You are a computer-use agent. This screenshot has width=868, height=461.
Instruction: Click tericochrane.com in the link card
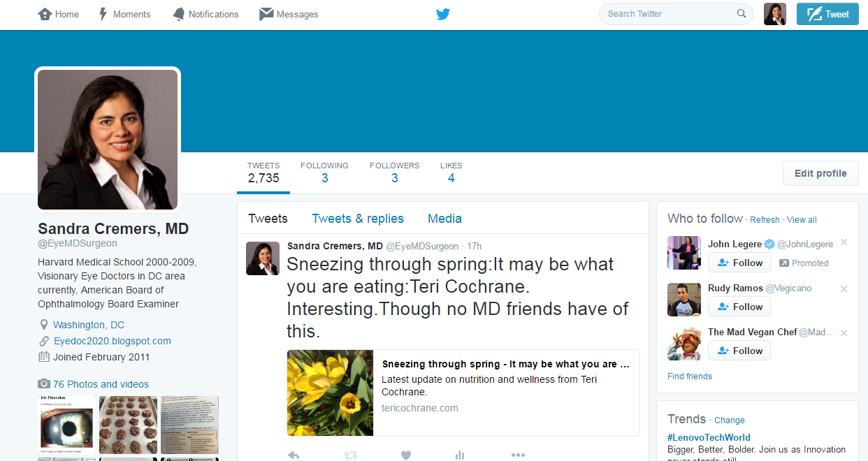420,408
